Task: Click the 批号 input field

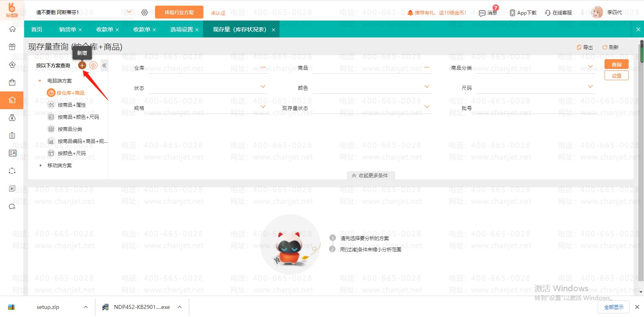Action: coord(535,108)
